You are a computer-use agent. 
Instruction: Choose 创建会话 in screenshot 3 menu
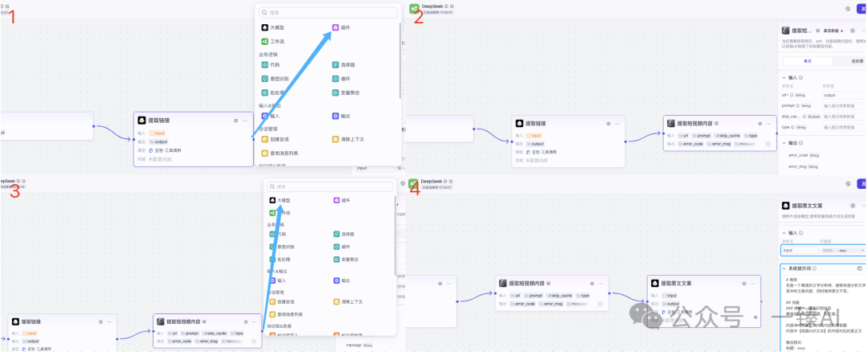283,302
